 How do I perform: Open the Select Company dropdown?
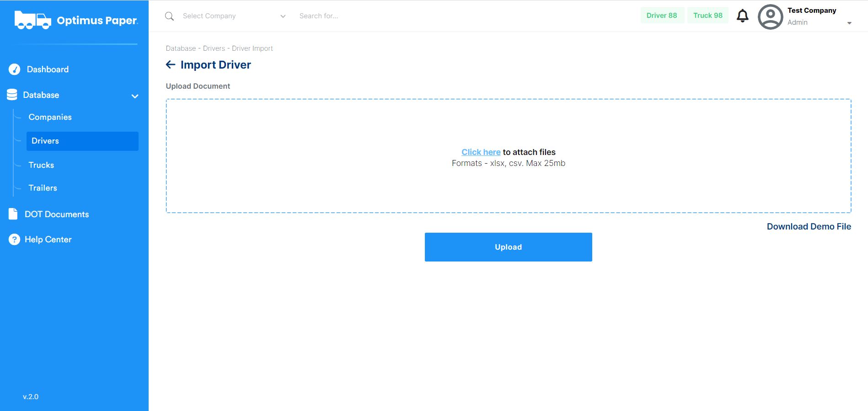(234, 16)
